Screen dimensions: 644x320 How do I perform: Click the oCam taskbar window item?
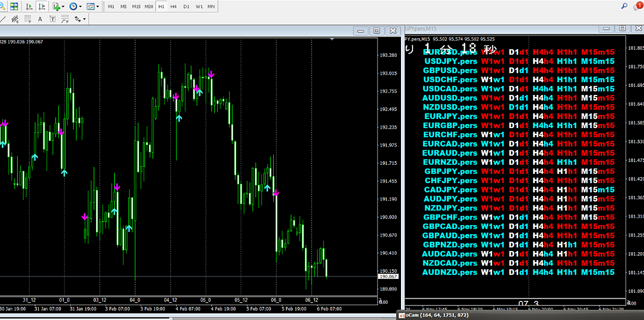coord(433,315)
